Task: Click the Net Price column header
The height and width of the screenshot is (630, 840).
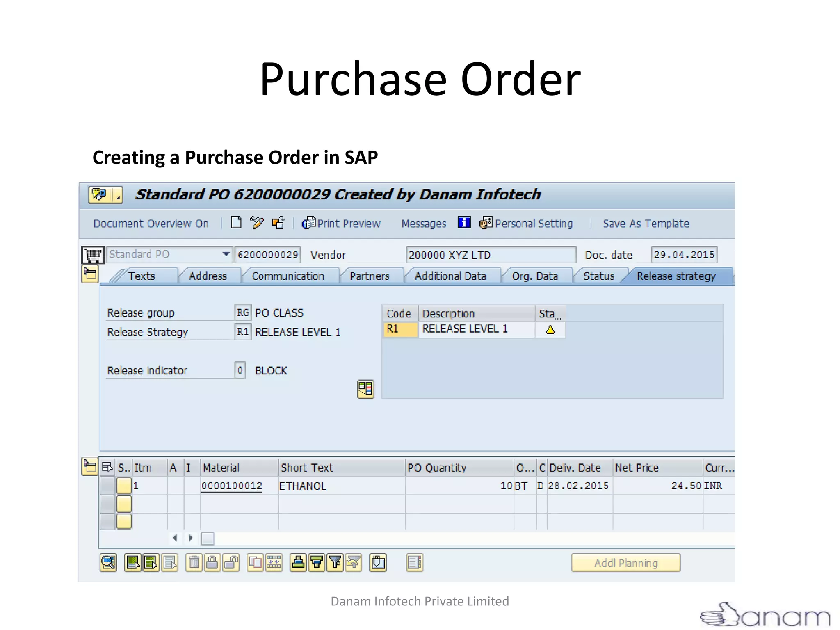Action: [658, 468]
